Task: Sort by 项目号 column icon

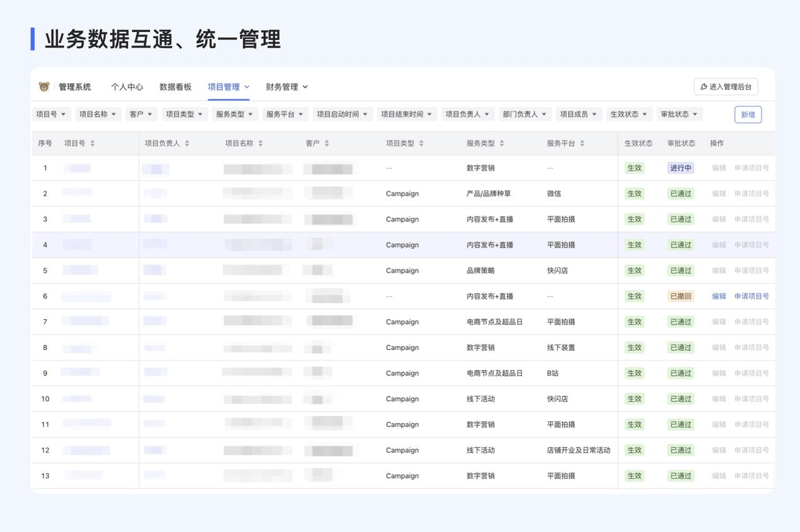Action: coord(92,143)
